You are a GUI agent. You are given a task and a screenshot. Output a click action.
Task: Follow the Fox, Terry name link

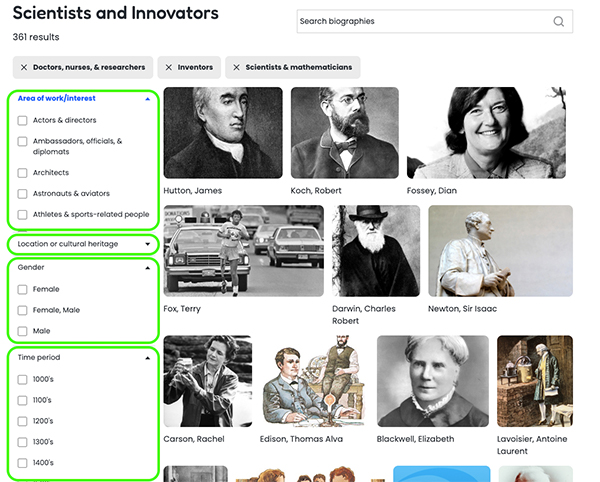tap(182, 309)
